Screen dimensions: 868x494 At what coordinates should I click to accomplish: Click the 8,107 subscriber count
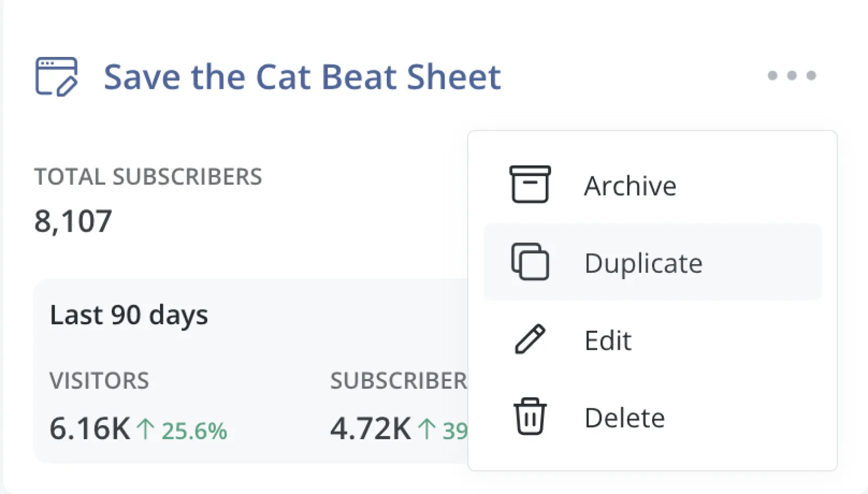(x=73, y=221)
